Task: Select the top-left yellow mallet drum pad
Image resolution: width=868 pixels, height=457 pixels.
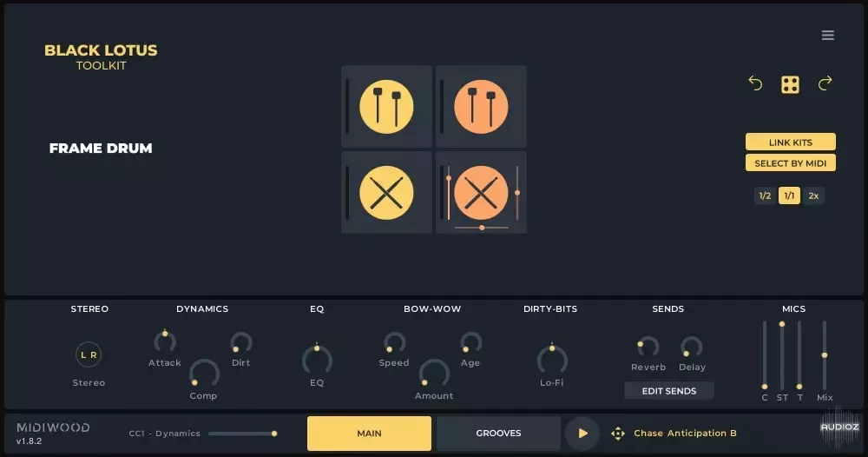Action: [386, 107]
